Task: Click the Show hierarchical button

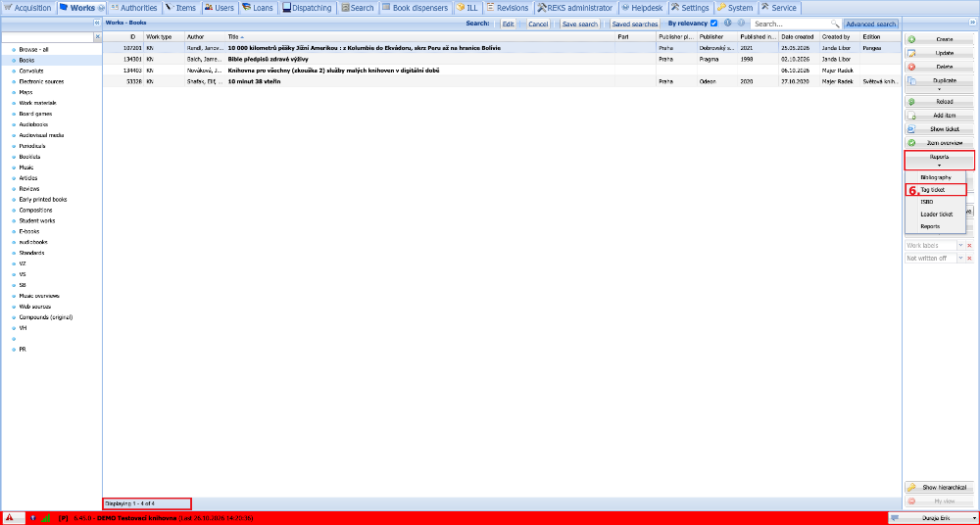Action: 939,488
